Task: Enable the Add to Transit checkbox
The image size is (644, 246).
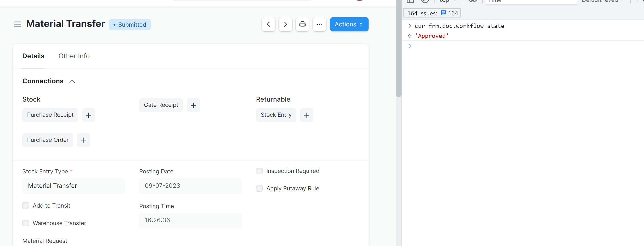Action: tap(26, 206)
